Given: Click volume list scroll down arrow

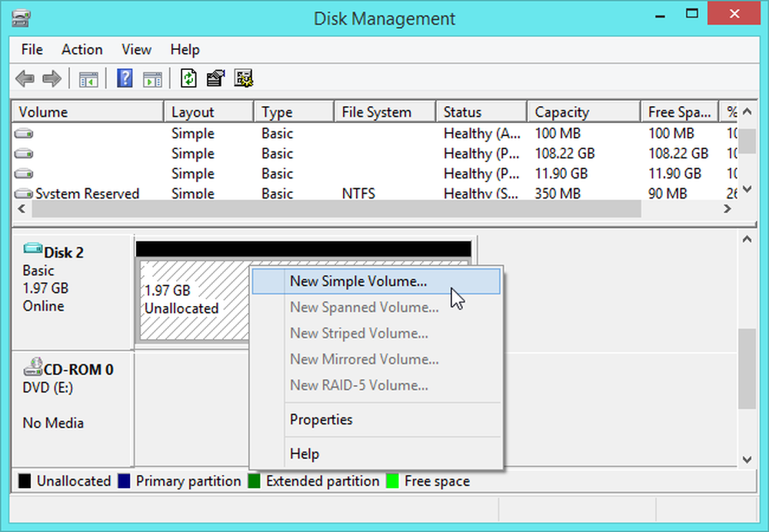Looking at the screenshot, I should pyautogui.click(x=747, y=189).
